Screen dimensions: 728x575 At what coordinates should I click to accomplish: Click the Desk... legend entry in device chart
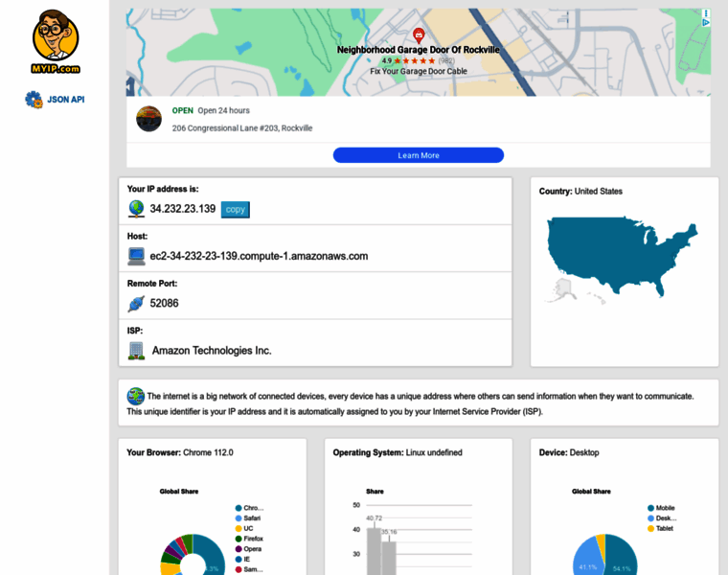pyautogui.click(x=662, y=518)
